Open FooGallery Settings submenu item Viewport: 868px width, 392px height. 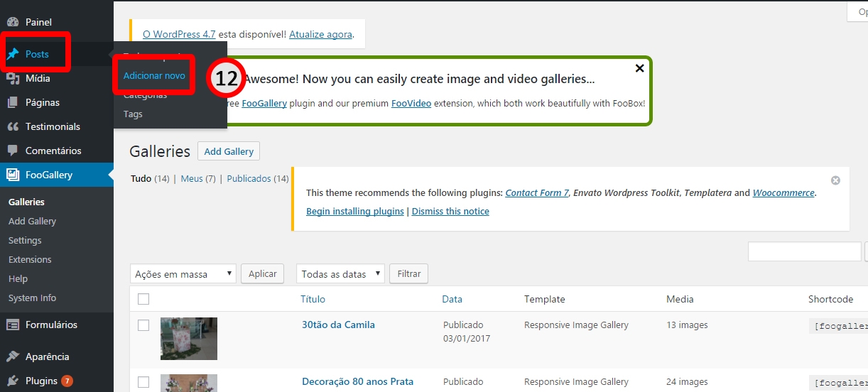(25, 240)
